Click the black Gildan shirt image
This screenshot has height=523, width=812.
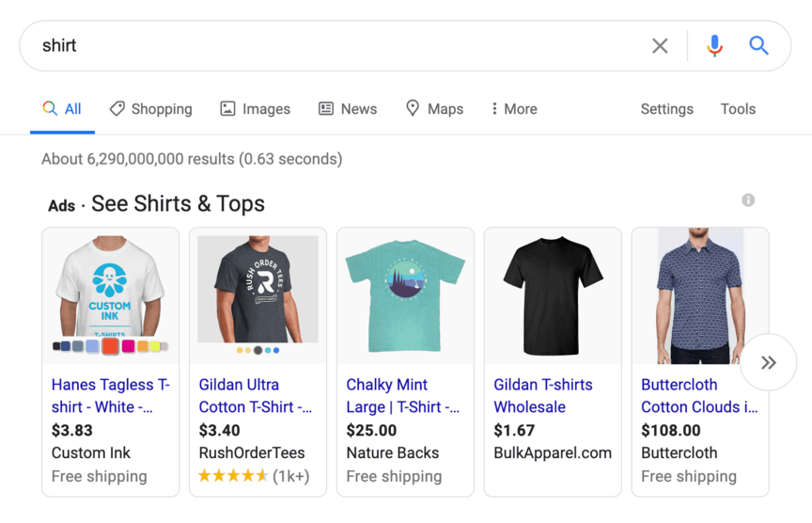(x=553, y=295)
